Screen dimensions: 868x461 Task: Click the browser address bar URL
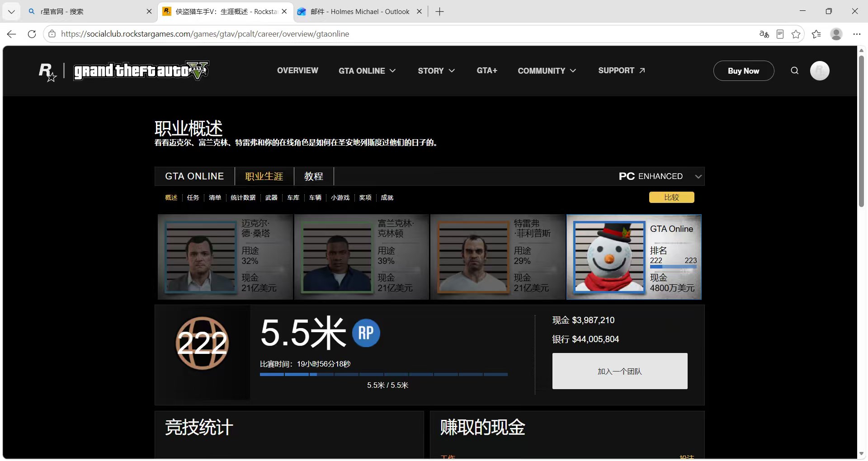(205, 34)
